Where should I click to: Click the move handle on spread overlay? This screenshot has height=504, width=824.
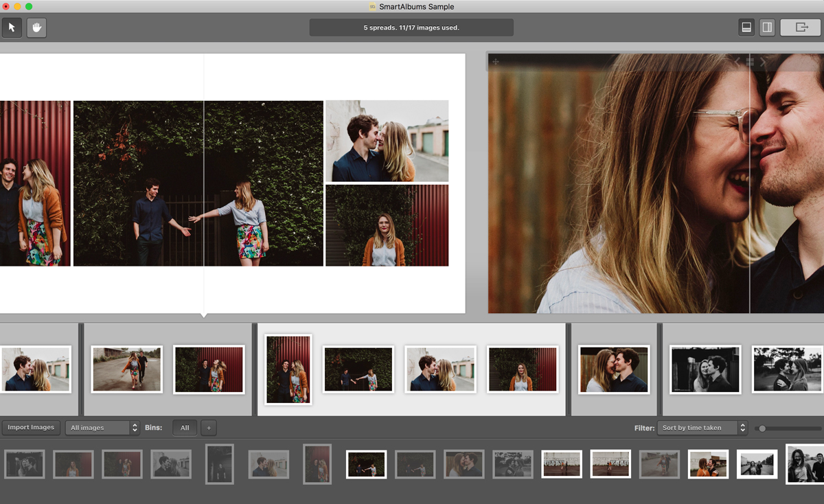[x=496, y=62]
